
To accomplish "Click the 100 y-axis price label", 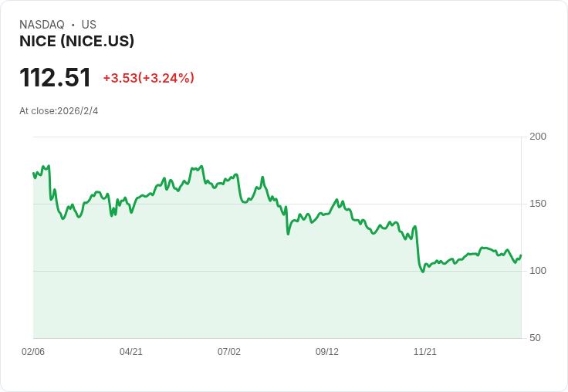I will tap(538, 271).
